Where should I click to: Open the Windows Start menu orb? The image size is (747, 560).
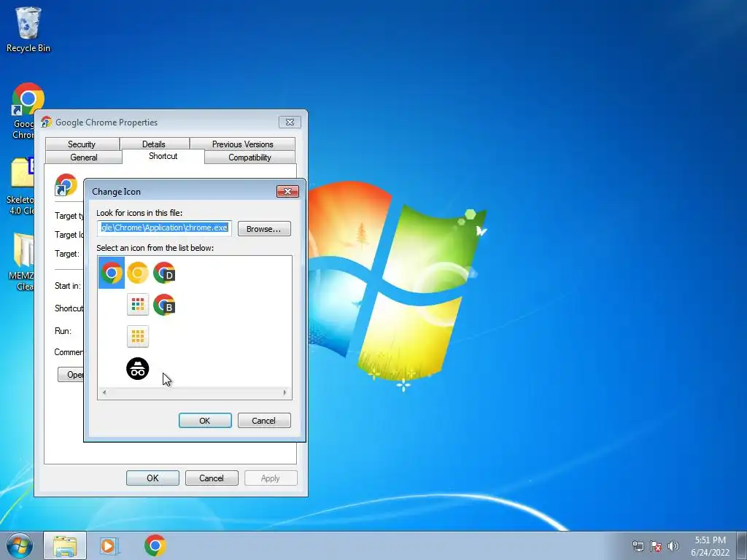tap(20, 545)
